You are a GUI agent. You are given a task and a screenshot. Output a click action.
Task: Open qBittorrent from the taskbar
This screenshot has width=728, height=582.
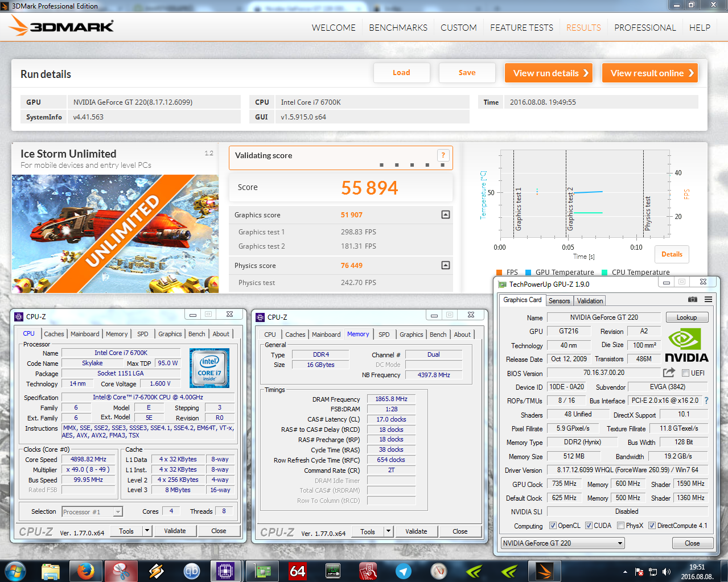tap(192, 571)
